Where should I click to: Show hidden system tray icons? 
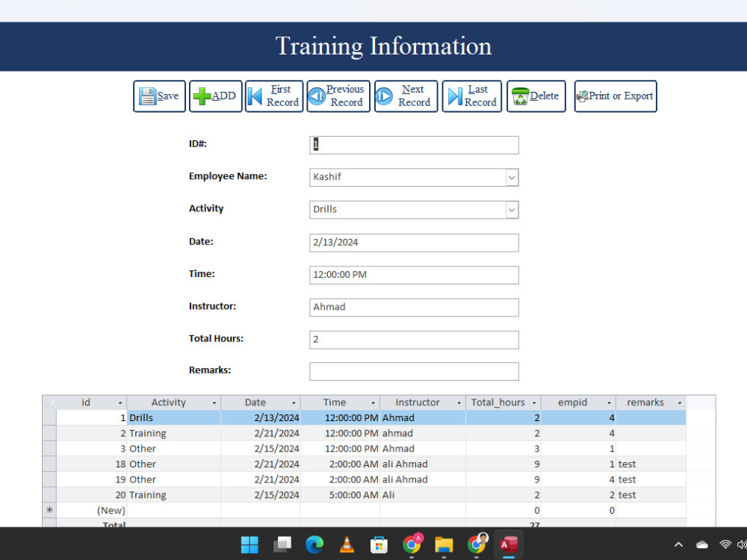tap(679, 545)
